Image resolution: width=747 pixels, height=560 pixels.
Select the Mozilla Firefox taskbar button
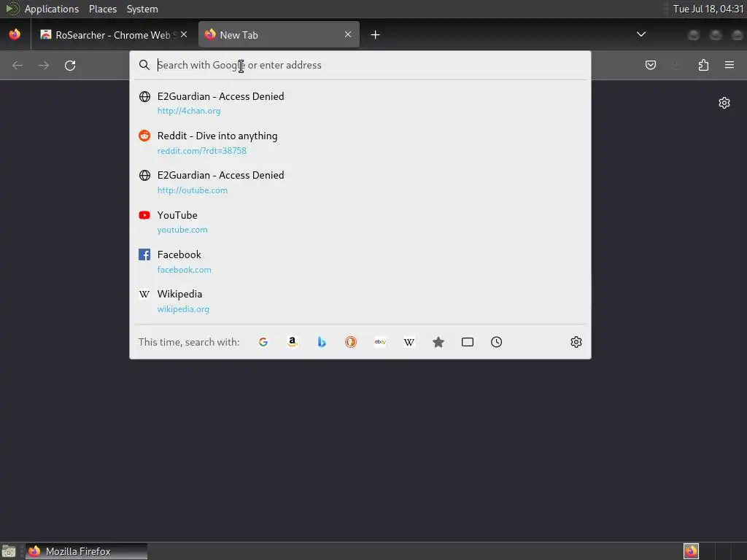(x=86, y=551)
